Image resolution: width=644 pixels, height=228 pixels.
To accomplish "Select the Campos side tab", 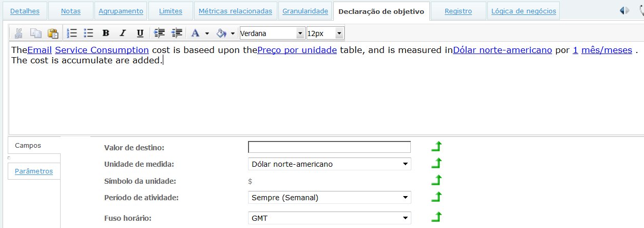I will 34,145.
